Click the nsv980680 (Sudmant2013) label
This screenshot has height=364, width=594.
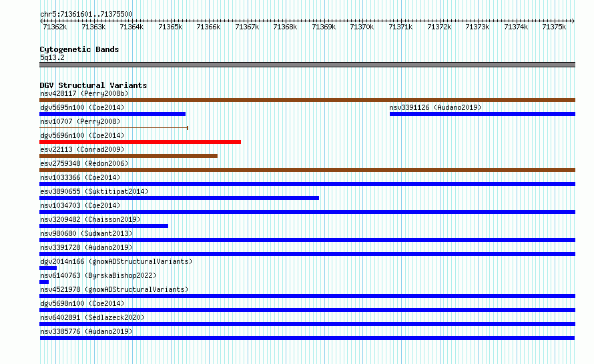tap(86, 233)
